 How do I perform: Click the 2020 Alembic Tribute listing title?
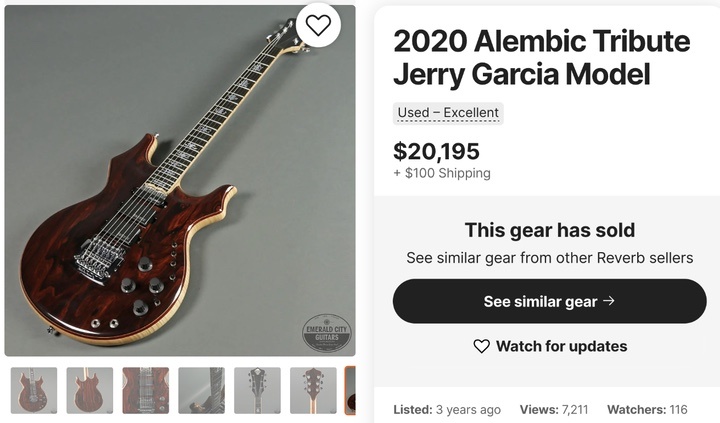(541, 57)
